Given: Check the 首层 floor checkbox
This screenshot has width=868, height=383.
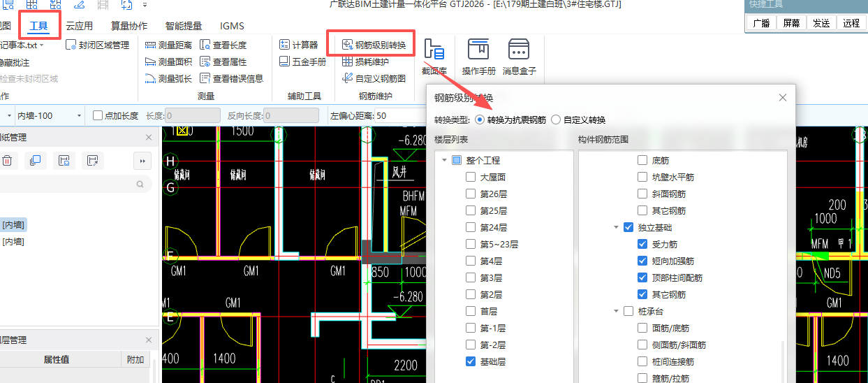Looking at the screenshot, I should (471, 311).
